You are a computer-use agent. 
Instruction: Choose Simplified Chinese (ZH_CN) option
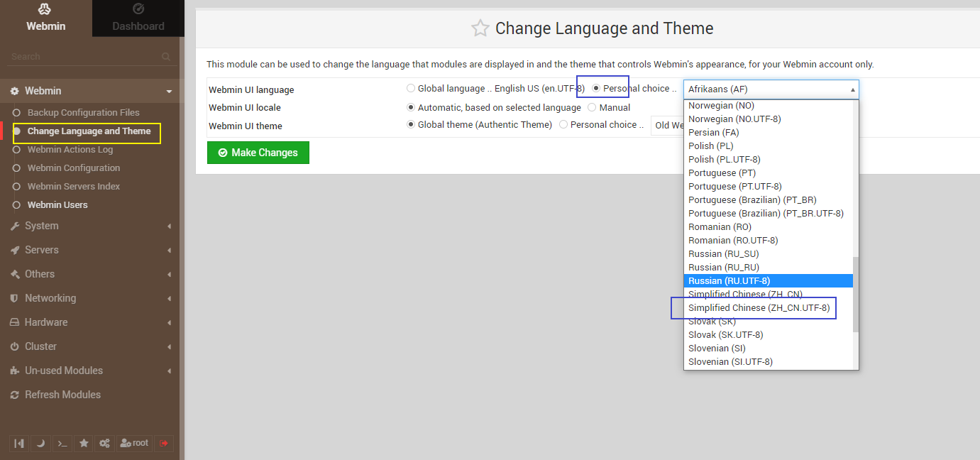coord(769,295)
